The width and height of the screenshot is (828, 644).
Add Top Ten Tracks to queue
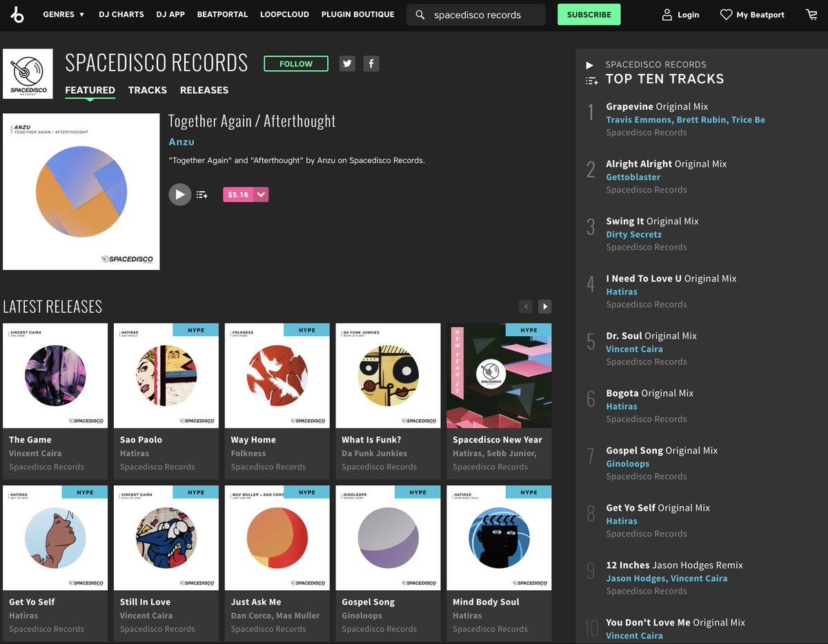pyautogui.click(x=591, y=81)
